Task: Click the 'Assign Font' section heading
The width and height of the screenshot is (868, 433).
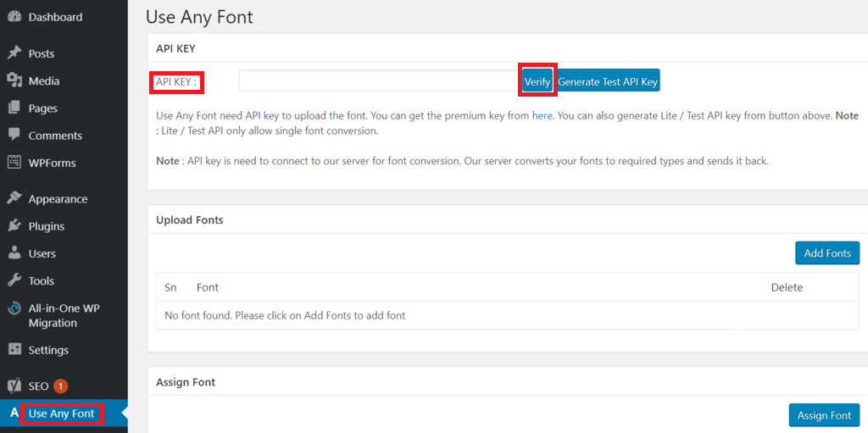Action: tap(186, 382)
